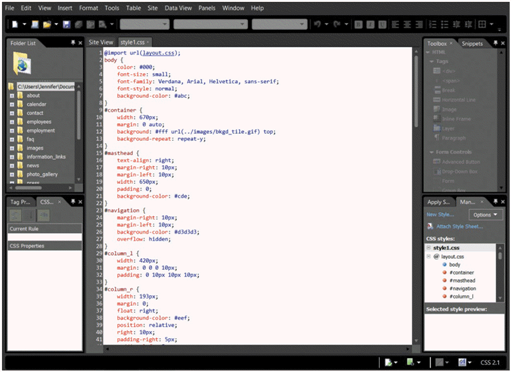This screenshot has height=372, width=512.
Task: Select the body style in Manage Styles
Action: coord(455,265)
